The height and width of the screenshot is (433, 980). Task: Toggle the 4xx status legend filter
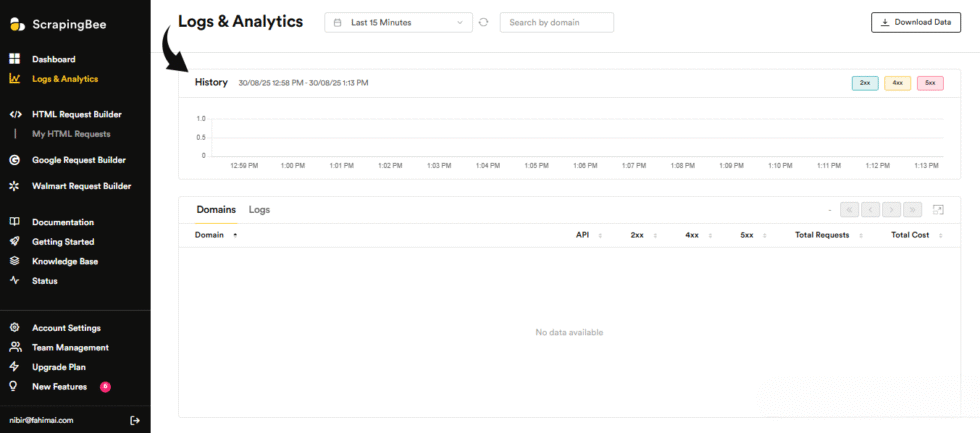coord(897,83)
